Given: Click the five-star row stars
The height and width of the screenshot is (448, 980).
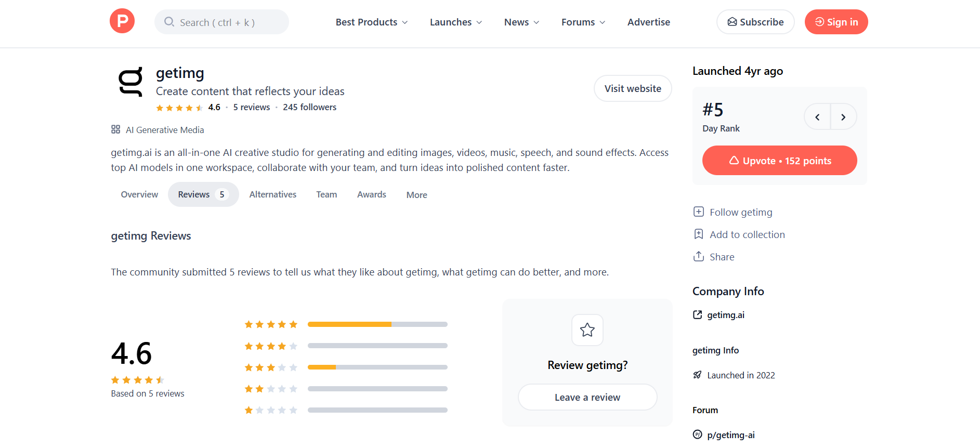Looking at the screenshot, I should 271,324.
